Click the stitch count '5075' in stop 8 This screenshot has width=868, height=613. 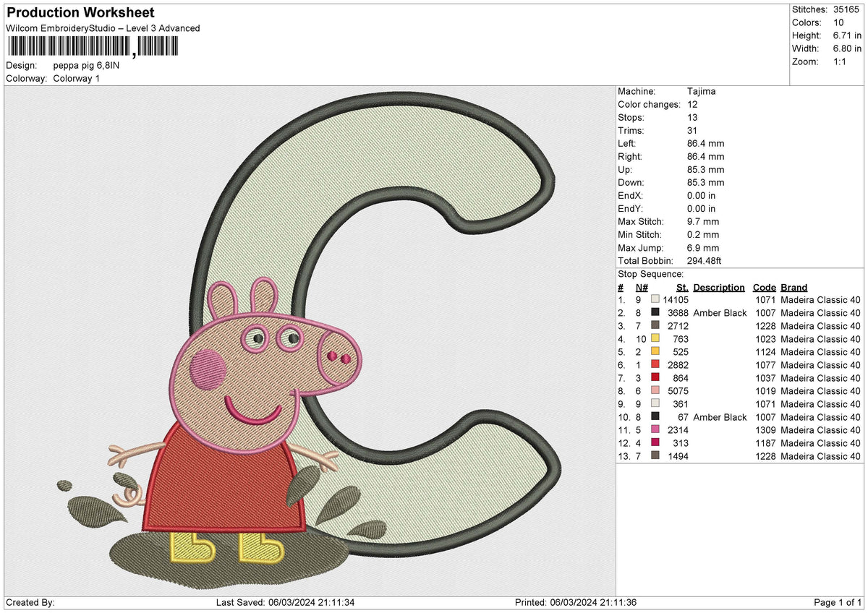pyautogui.click(x=678, y=390)
